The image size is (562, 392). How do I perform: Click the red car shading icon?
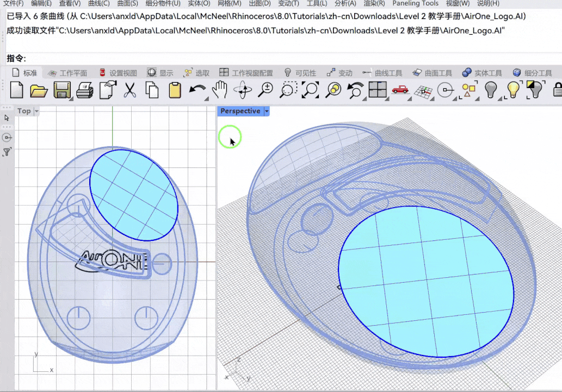pos(400,90)
